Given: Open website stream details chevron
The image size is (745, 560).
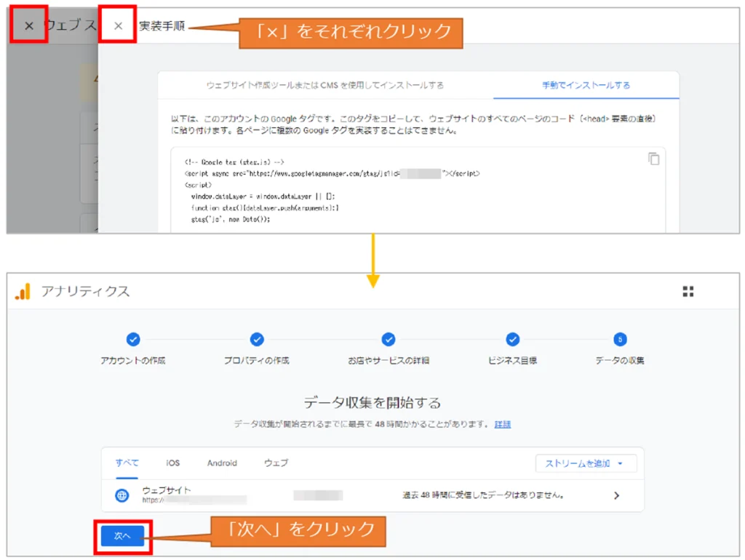Looking at the screenshot, I should point(616,495).
